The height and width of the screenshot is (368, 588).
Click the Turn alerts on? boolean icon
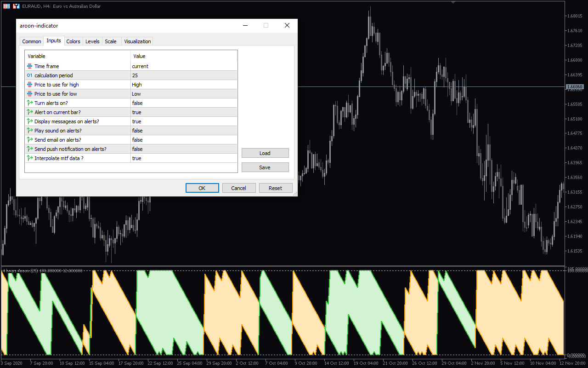point(30,103)
